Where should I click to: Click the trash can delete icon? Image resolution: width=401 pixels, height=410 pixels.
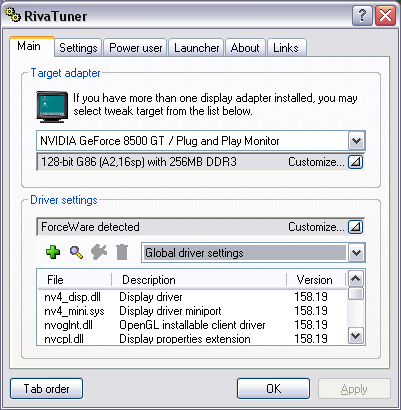pos(122,252)
